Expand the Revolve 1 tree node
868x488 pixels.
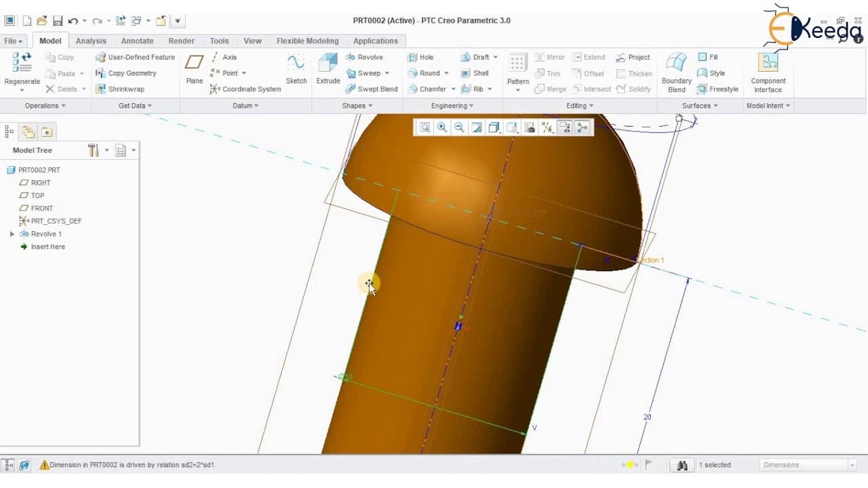coord(12,234)
